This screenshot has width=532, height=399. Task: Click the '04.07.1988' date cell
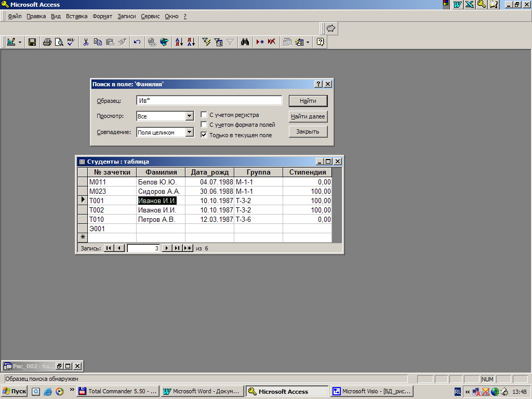tap(210, 182)
